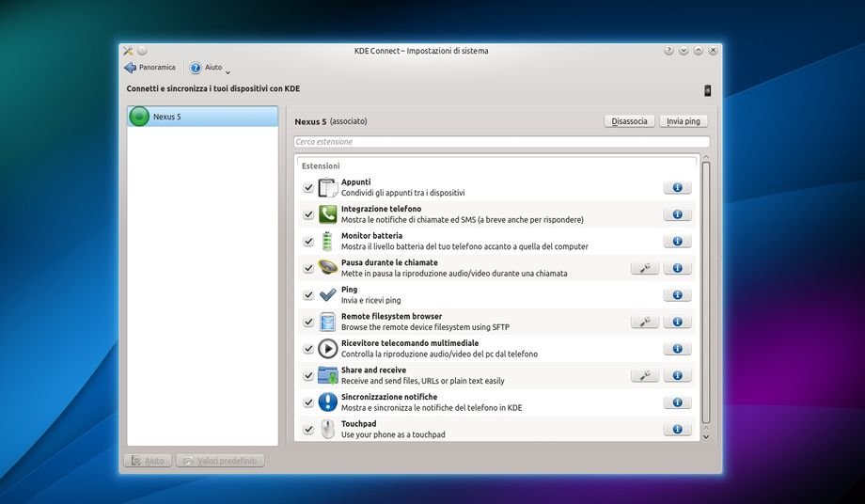Open configuration wrench for Remote filesystem browser
This screenshot has width=865, height=504.
coord(644,322)
